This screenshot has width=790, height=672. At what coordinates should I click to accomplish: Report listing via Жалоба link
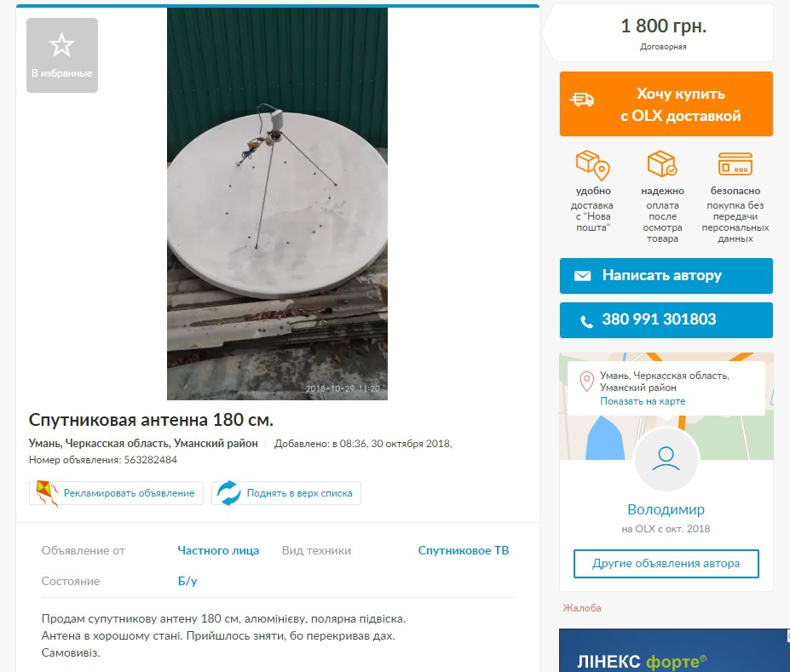coord(582,608)
